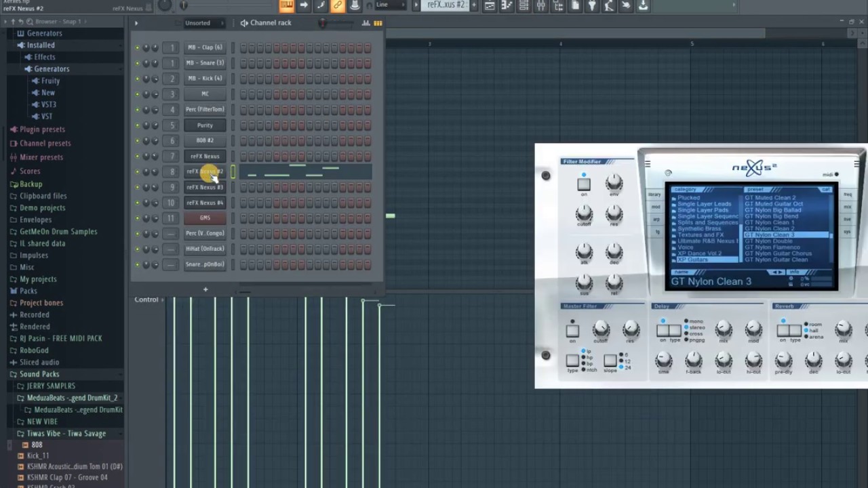Mute the Purity channel with green LED

click(x=137, y=125)
